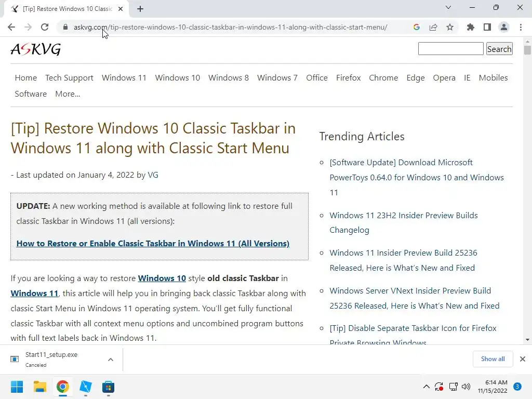
Task: Open the tab search chevron in title bar
Action: (x=448, y=7)
